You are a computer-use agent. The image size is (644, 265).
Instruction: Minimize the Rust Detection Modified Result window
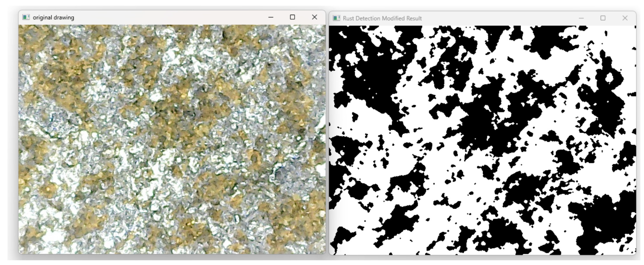coord(581,18)
